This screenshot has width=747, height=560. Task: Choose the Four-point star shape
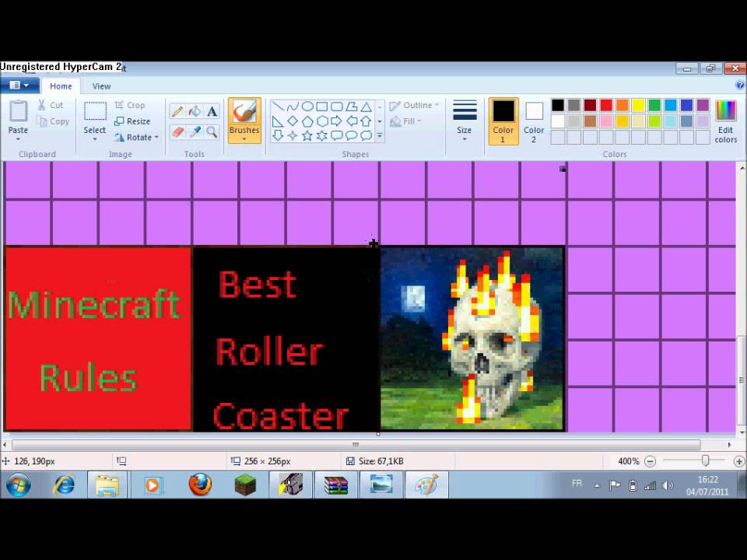pos(293,135)
